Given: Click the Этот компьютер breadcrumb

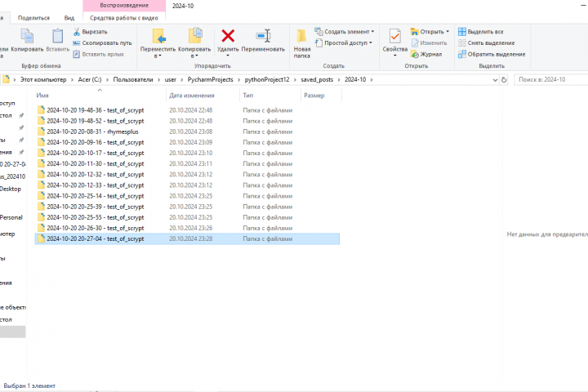Looking at the screenshot, I should tap(43, 79).
